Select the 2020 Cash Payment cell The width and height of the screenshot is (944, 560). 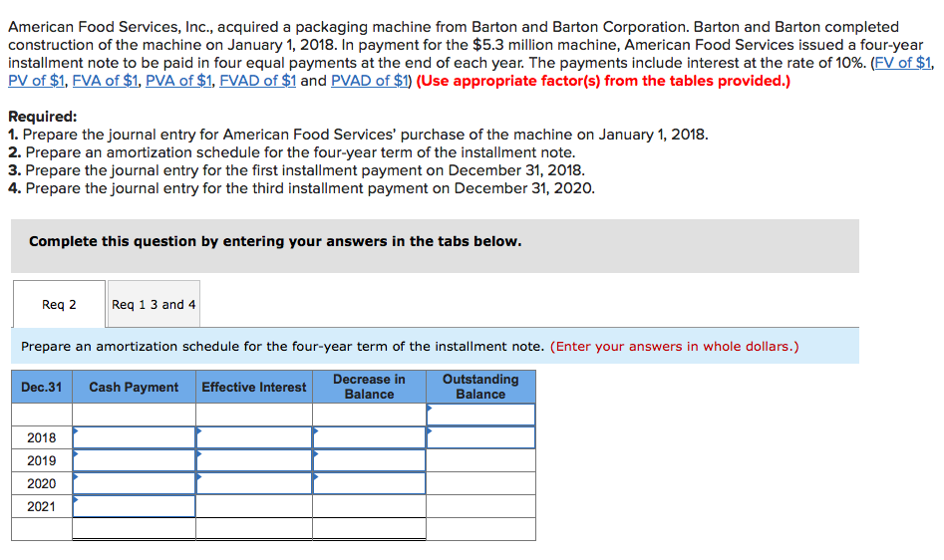tap(134, 483)
